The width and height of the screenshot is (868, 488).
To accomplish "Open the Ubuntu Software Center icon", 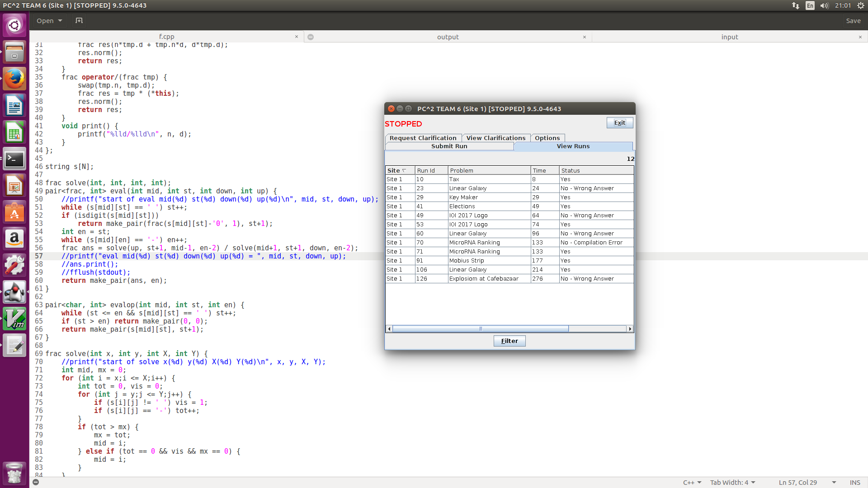I will pos(14,212).
